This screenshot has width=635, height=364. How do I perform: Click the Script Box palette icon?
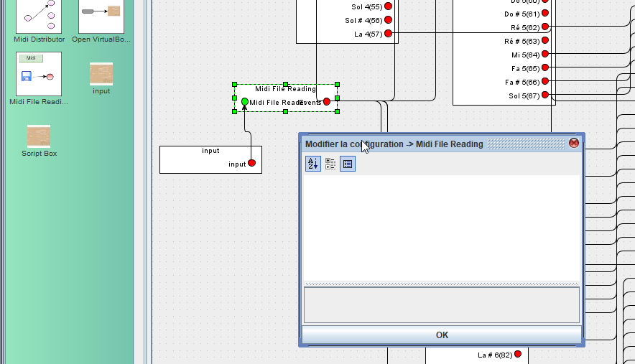[39, 136]
